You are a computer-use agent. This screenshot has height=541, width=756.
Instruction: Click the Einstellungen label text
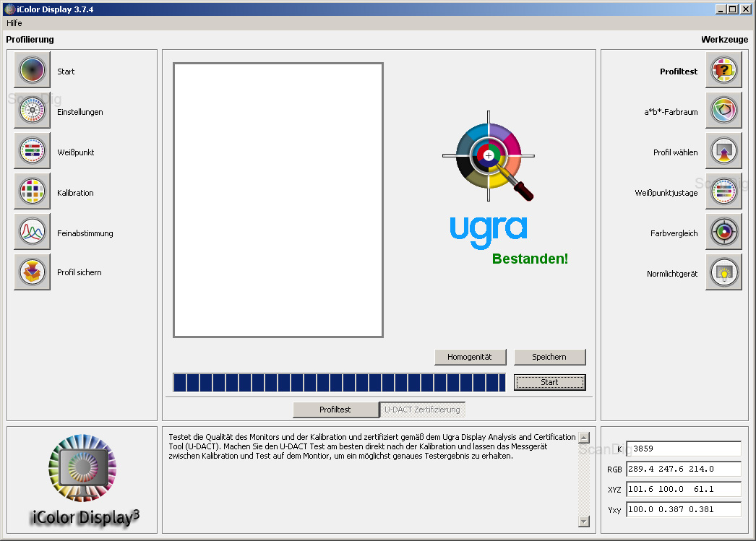(x=80, y=112)
